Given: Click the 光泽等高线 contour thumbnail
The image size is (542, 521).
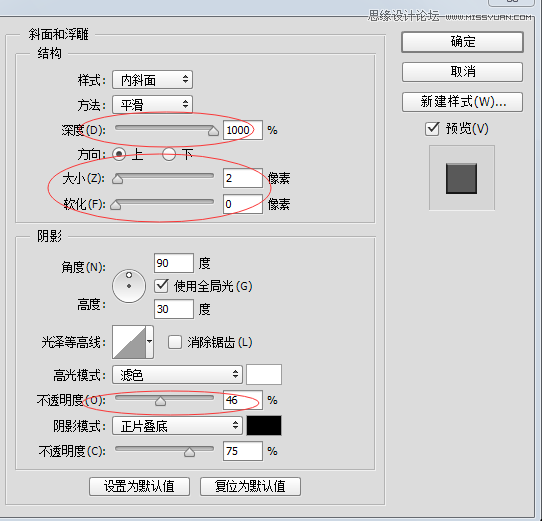Looking at the screenshot, I should [129, 342].
